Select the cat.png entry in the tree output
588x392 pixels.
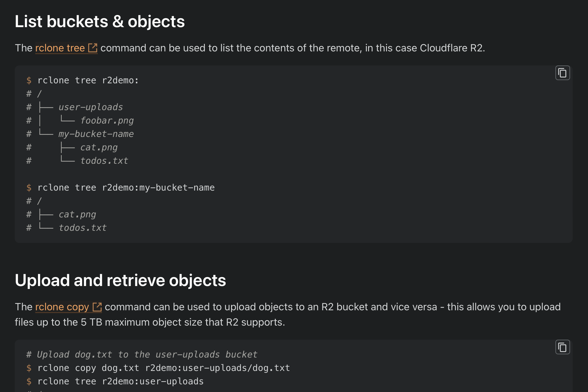pos(99,147)
